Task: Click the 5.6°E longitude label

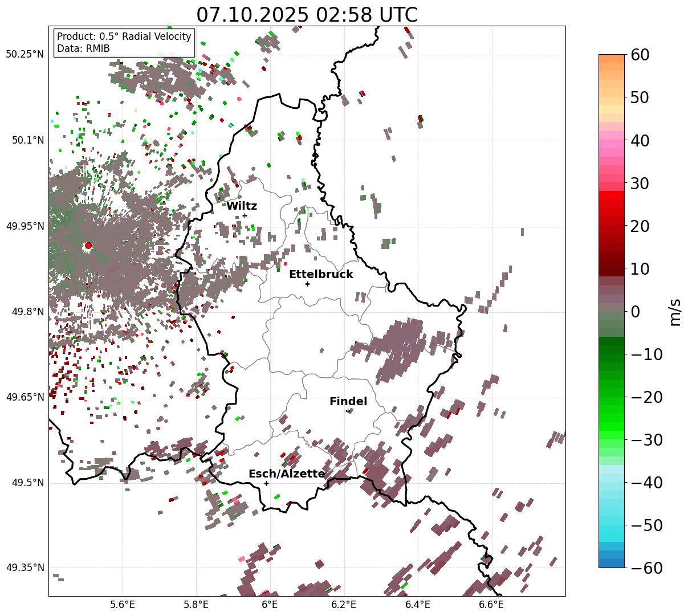Action: pyautogui.click(x=123, y=605)
